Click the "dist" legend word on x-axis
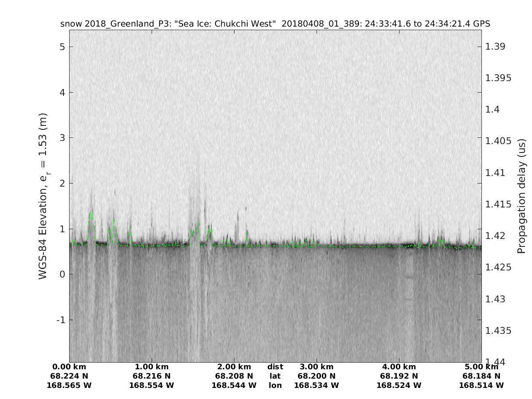Image resolution: width=532 pixels, height=399 pixels. click(275, 367)
